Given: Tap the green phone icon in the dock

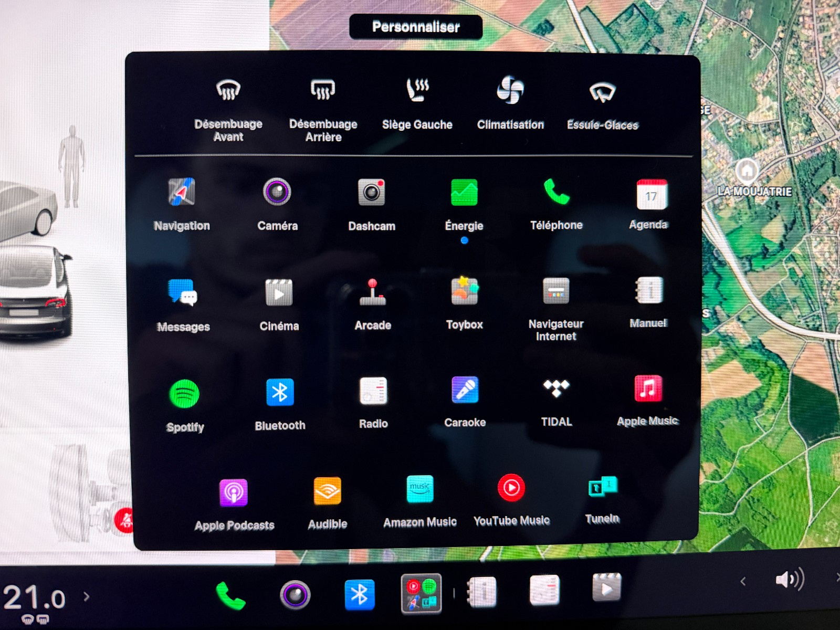Looking at the screenshot, I should tap(230, 596).
